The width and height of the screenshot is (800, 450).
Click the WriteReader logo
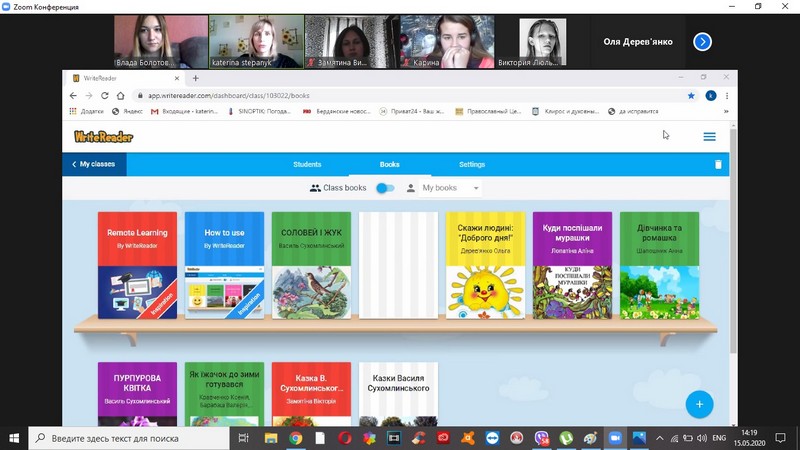[104, 137]
